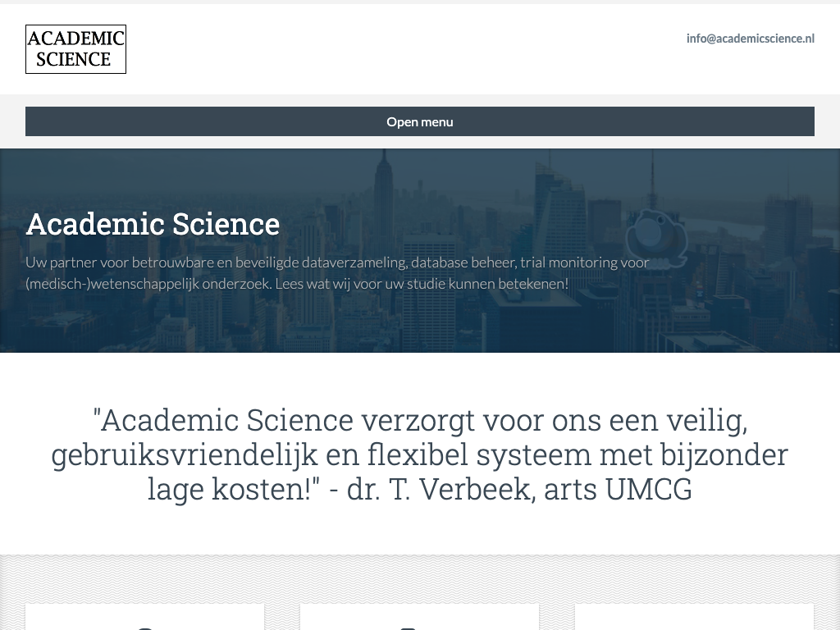Click the faded bird mascot in banner
The width and height of the screenshot is (840, 630).
click(655, 235)
